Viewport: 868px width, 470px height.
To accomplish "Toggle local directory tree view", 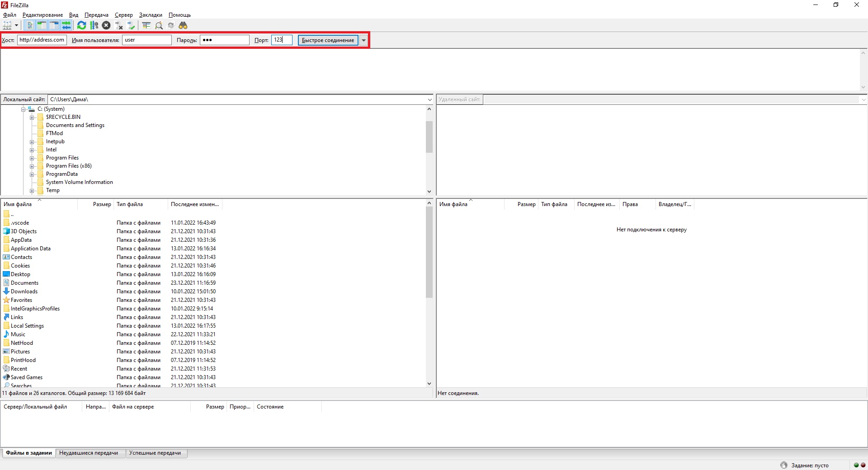I will coord(42,25).
